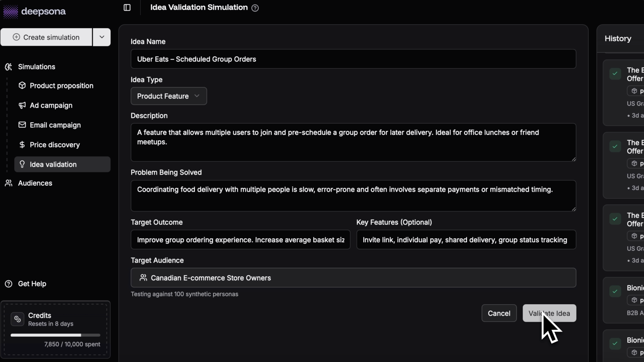Viewport: 644px width, 362px height.
Task: Click the Price discovery dollar icon
Action: (22, 145)
